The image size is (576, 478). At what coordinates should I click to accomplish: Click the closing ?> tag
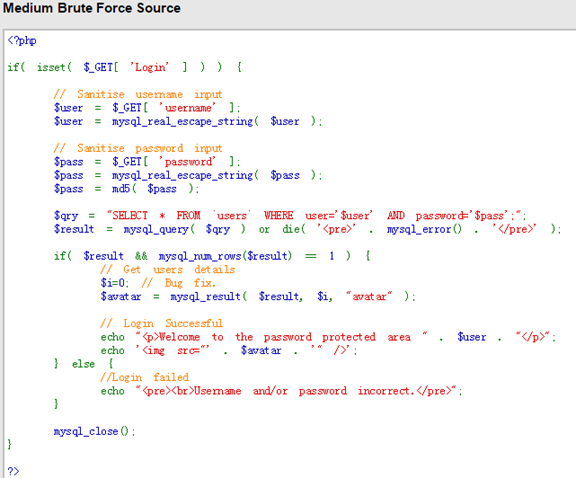(x=13, y=471)
